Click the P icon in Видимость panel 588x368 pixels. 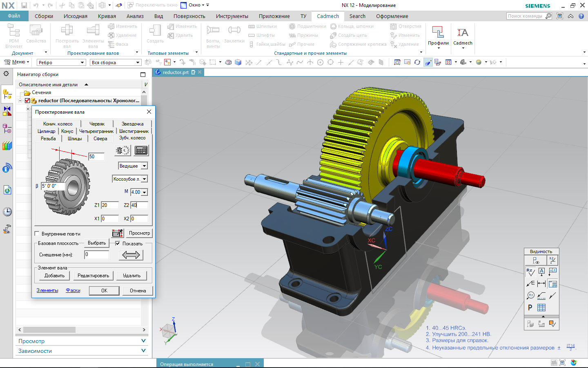[530, 307]
